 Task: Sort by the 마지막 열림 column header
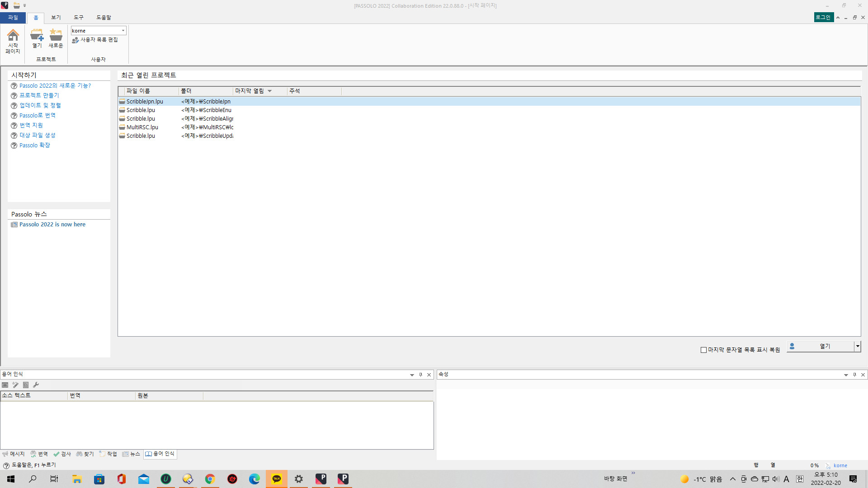coord(260,91)
